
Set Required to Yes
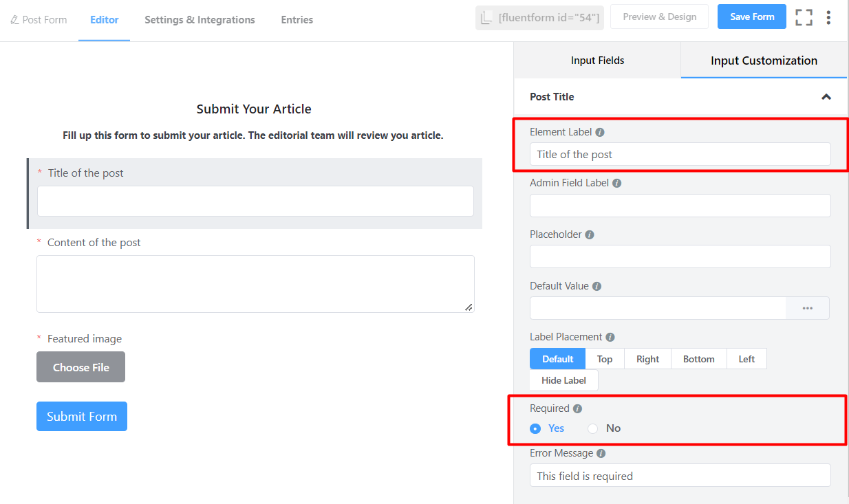[547, 428]
